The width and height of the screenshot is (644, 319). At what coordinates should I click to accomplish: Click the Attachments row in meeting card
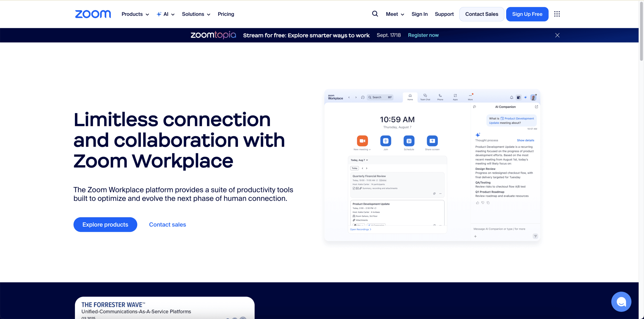point(360,220)
